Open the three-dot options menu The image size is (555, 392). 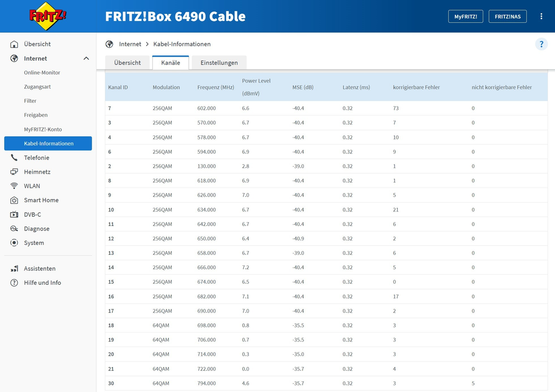click(541, 16)
